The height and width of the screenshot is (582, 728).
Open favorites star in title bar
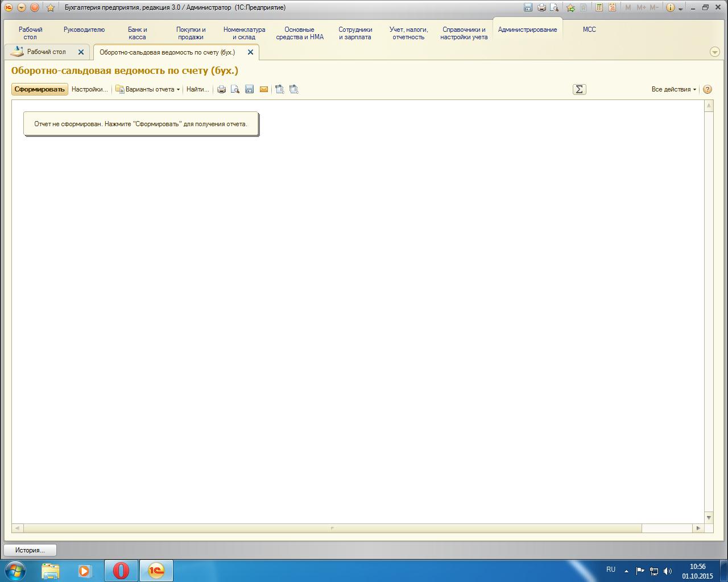[x=50, y=7]
